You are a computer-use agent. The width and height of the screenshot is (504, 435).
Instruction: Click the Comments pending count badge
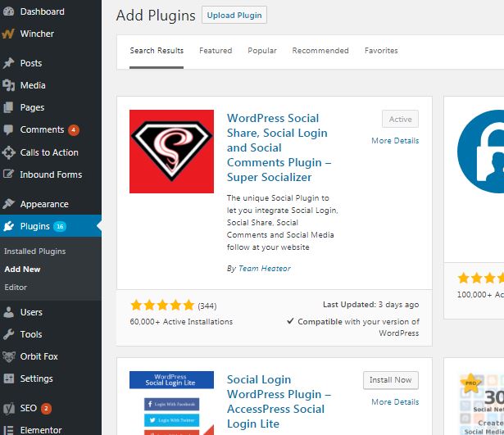click(74, 130)
